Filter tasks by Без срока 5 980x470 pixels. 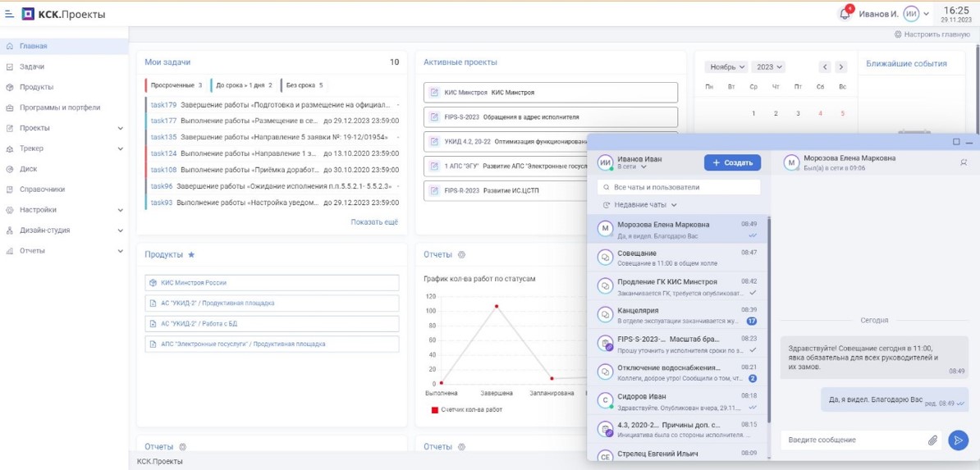point(304,85)
